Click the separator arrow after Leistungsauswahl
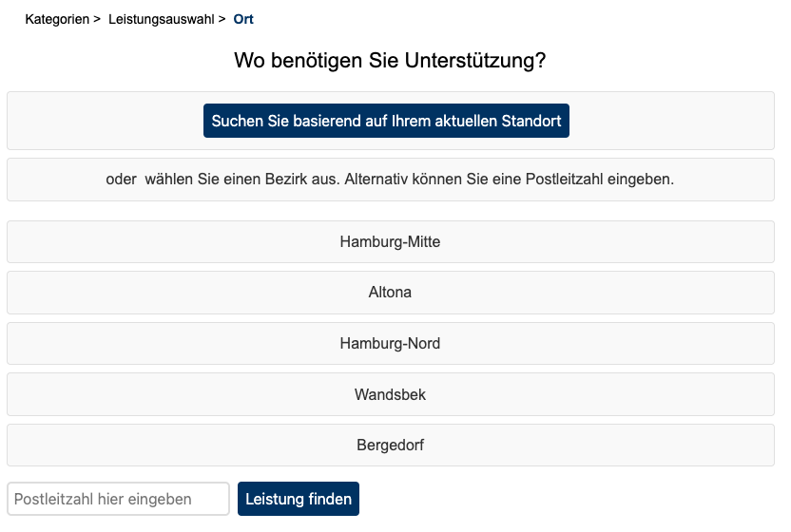 (222, 19)
